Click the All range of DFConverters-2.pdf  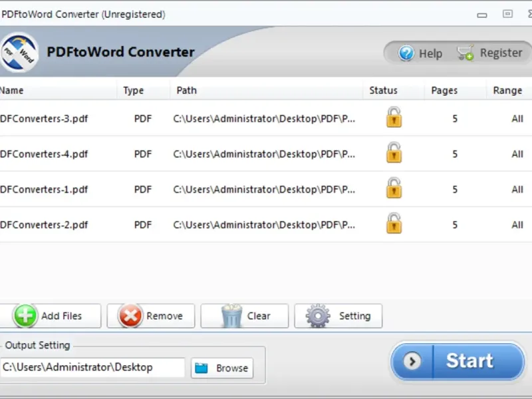pyautogui.click(x=517, y=225)
